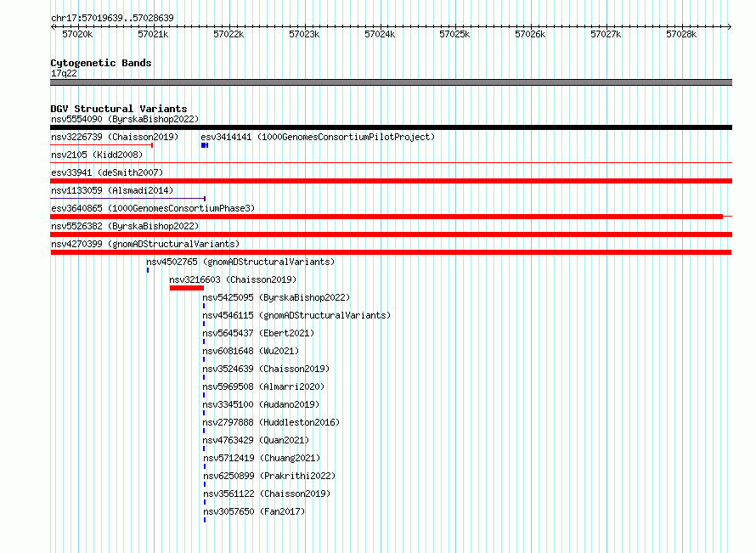Click the nsv4763429 (Quan2021) label
Viewport: 756px width, 553px height.
click(256, 440)
